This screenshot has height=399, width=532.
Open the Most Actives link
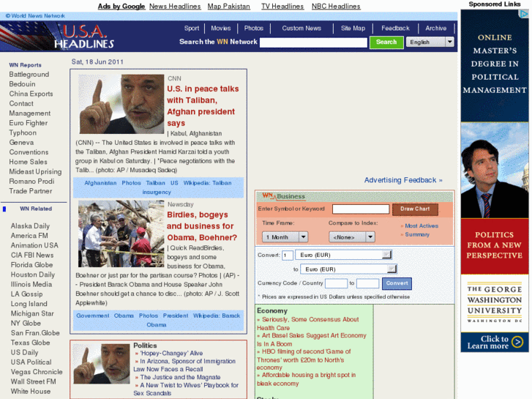click(x=422, y=225)
